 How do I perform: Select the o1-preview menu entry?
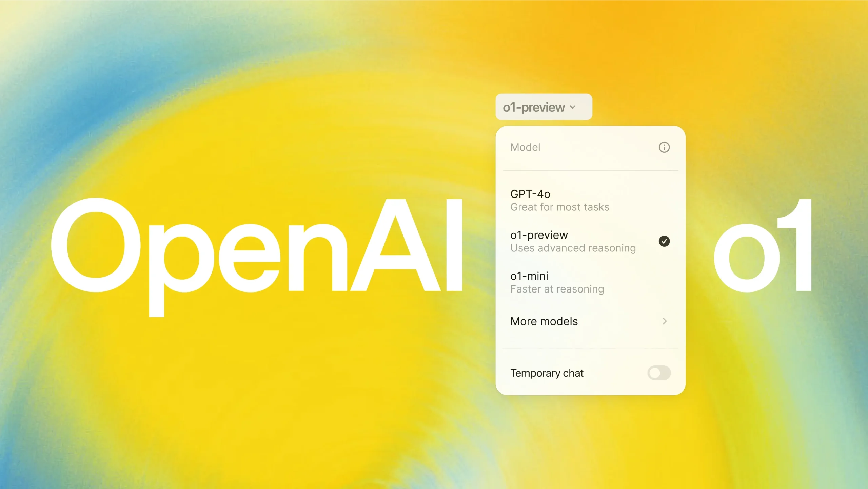pyautogui.click(x=590, y=240)
